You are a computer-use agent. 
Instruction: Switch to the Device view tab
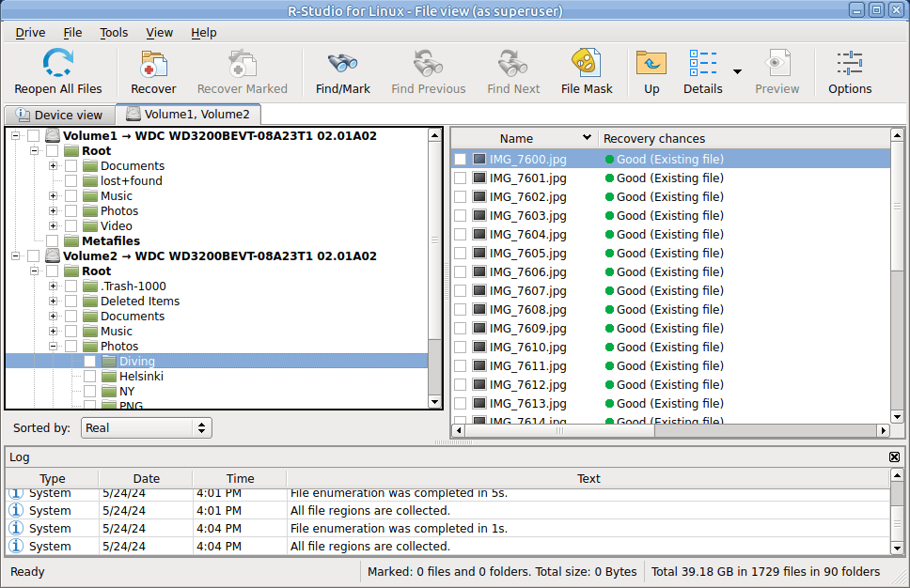[60, 115]
